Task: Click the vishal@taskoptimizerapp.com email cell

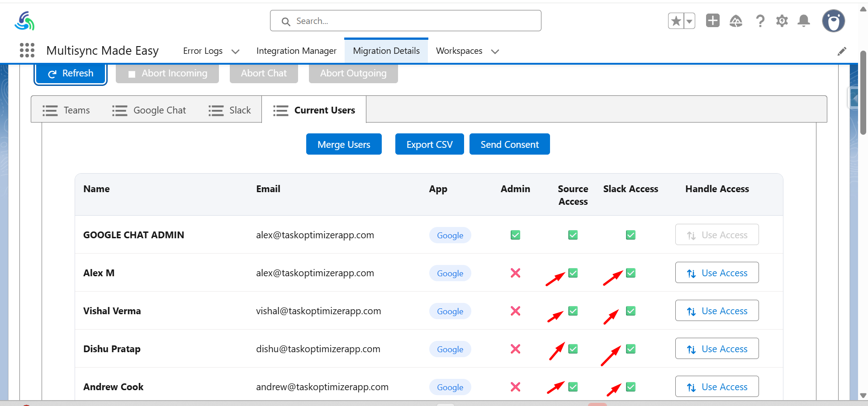Action: (318, 311)
